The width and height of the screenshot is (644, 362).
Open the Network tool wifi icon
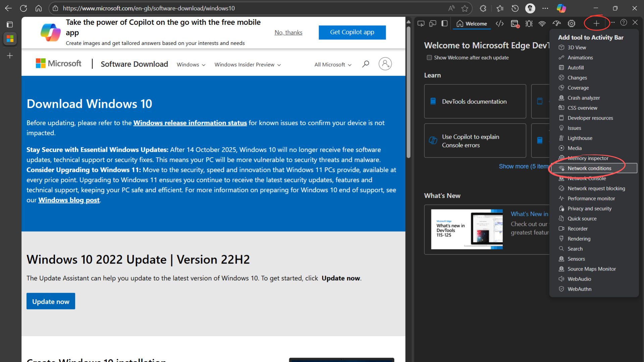(x=542, y=23)
